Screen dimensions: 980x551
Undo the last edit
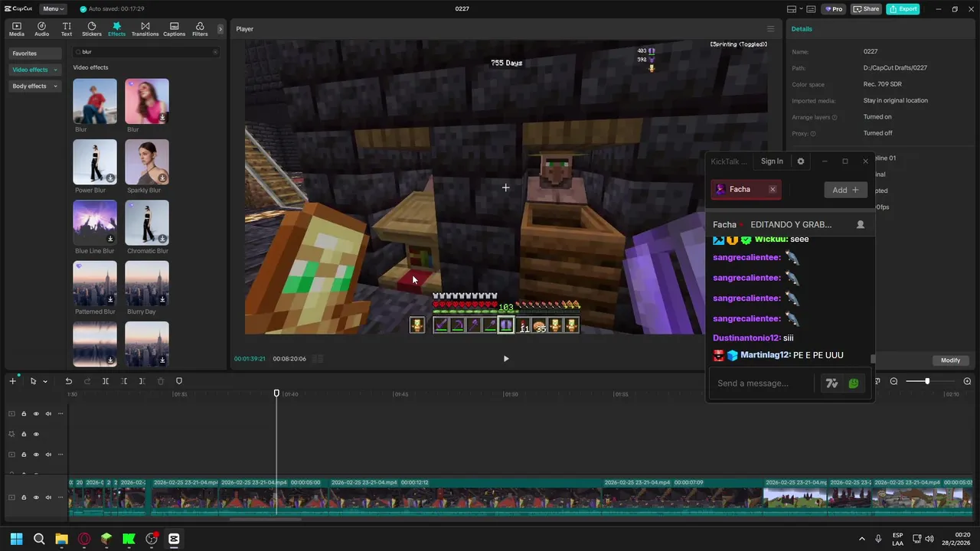(x=68, y=381)
